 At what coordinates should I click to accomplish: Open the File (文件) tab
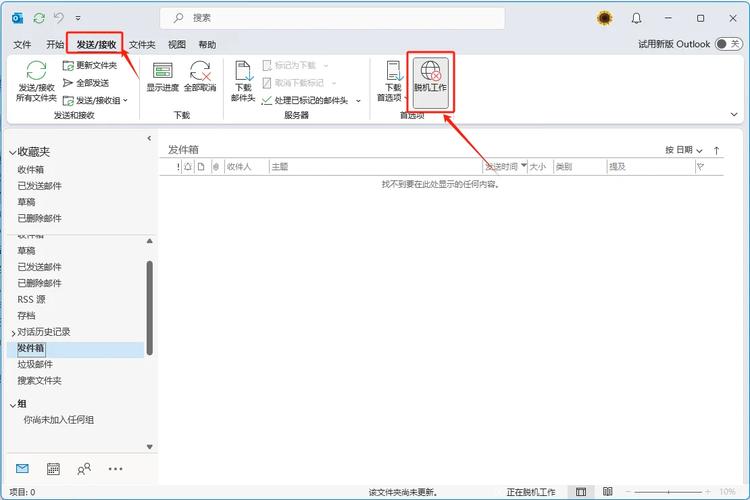[22, 44]
